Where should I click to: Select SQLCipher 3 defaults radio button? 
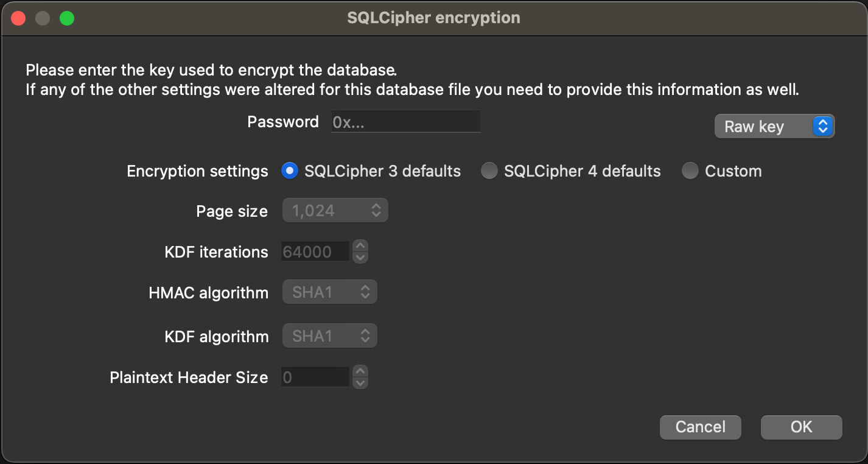coord(289,171)
